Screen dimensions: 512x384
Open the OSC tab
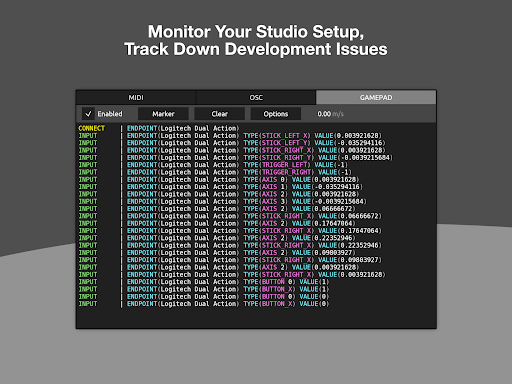pos(256,98)
